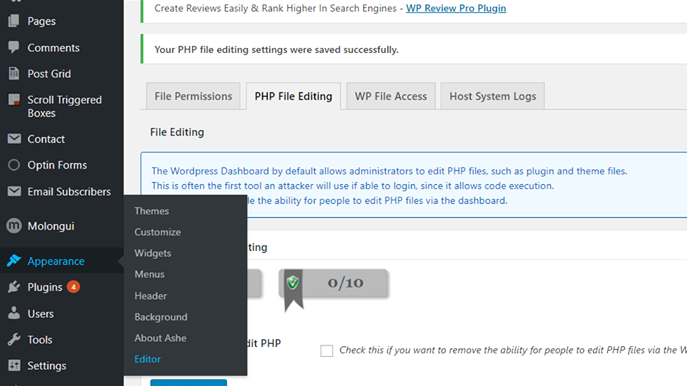Open the WP Review Pro Plugin link
This screenshot has width=687, height=386.
[x=456, y=8]
